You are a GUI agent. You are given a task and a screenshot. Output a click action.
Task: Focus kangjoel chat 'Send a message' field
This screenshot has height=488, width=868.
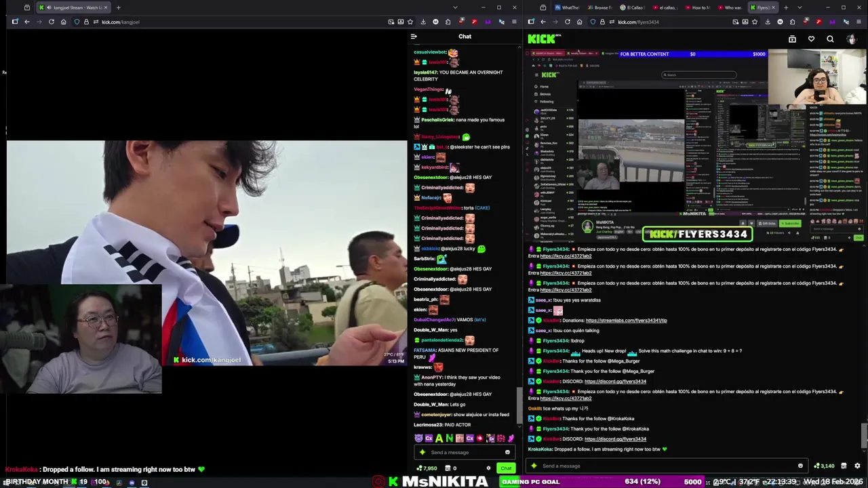pos(465,452)
